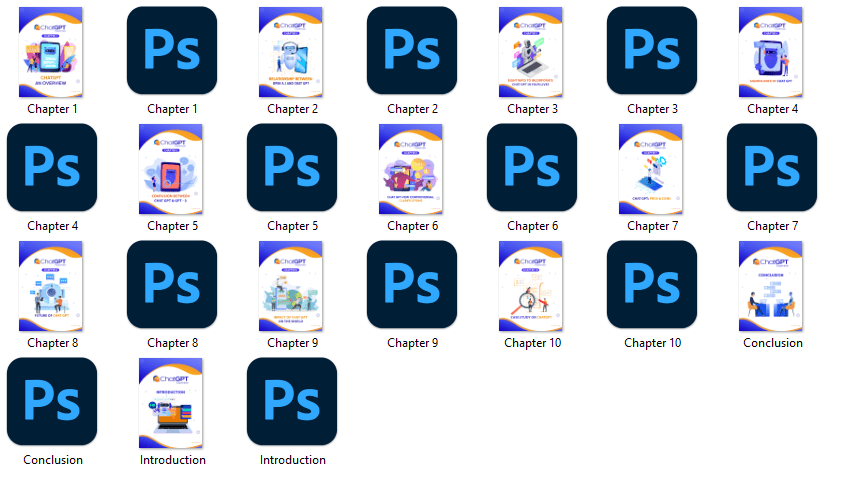Select the Chapter 3 Photoshop document icon
Screen dimensions: 841x482
pyautogui.click(x=652, y=51)
